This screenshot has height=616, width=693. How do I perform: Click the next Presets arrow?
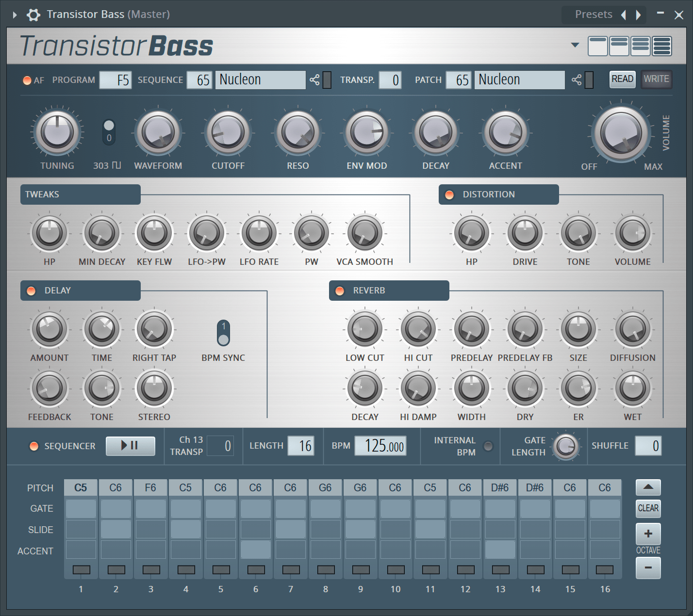click(639, 15)
